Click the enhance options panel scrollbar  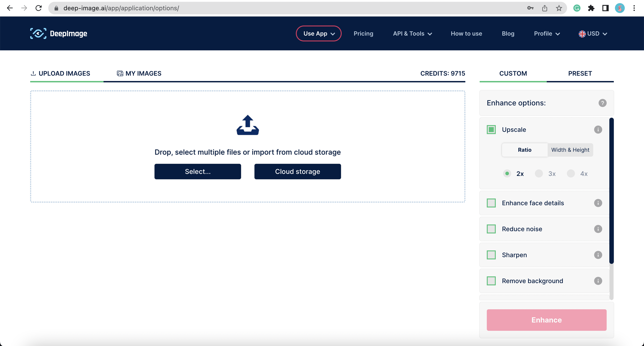coord(611,190)
